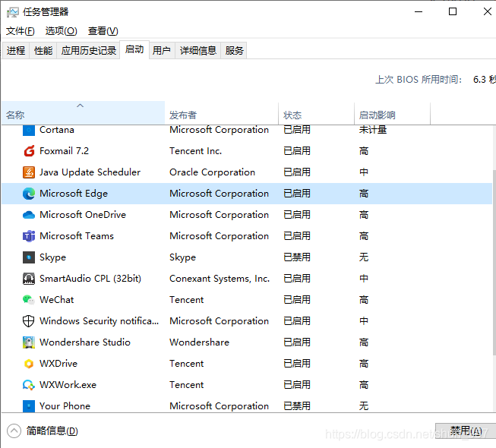The width and height of the screenshot is (496, 448).
Task: Switch to the 性能 tab
Action: (43, 51)
